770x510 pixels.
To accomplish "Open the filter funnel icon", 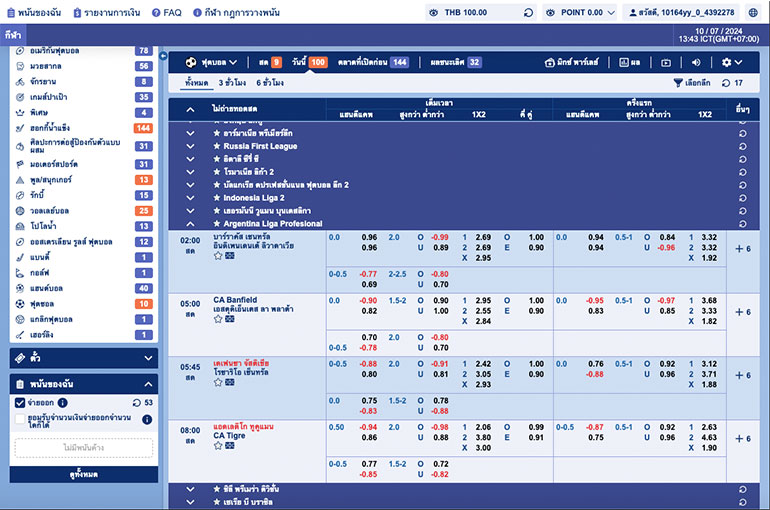I will point(678,83).
